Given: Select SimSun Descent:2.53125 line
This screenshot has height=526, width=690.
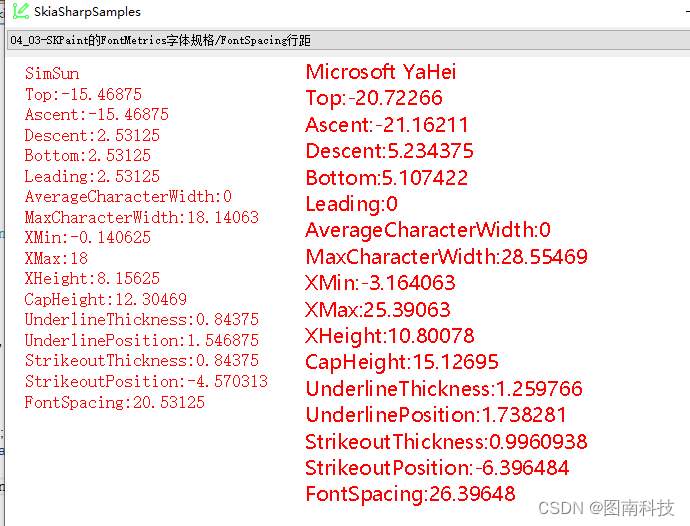Looking at the screenshot, I should [92, 135].
